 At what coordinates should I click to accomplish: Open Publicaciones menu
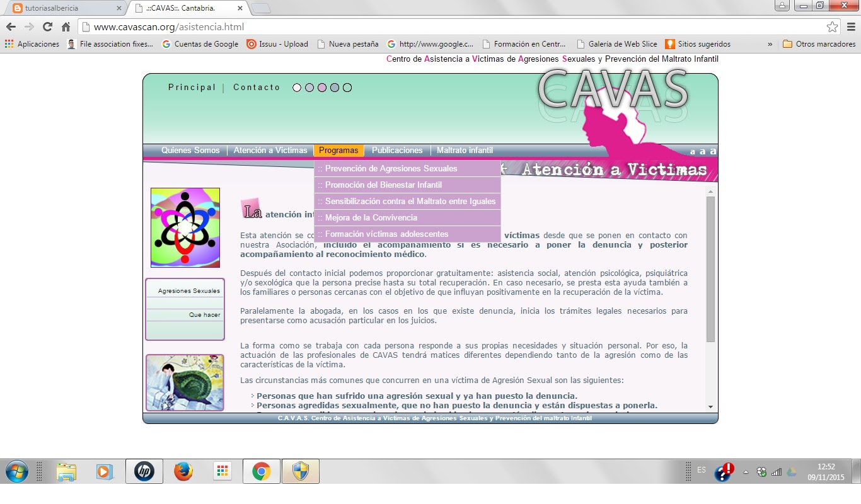[397, 151]
